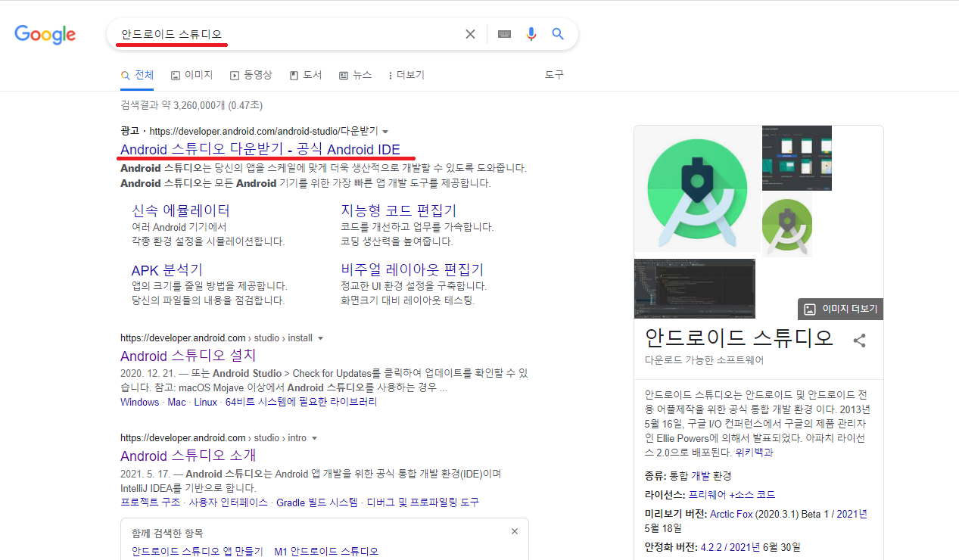
Task: Open the dark code editor screenshot thumbnail
Action: click(x=695, y=288)
